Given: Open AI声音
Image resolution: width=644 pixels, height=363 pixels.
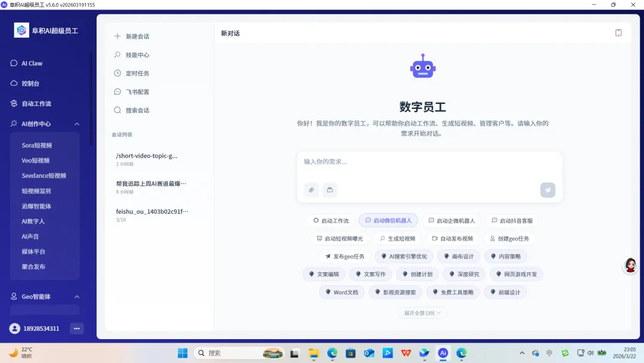Looking at the screenshot, I should coord(30,236).
